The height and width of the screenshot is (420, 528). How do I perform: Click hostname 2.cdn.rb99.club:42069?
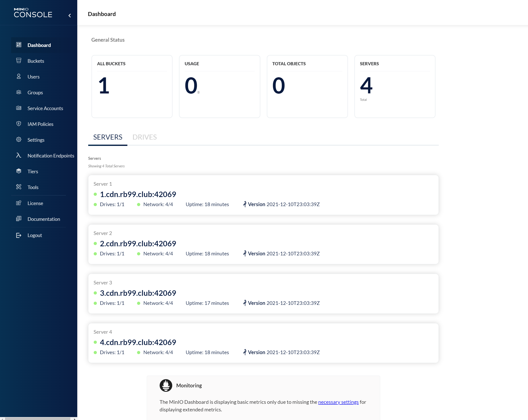(x=138, y=243)
